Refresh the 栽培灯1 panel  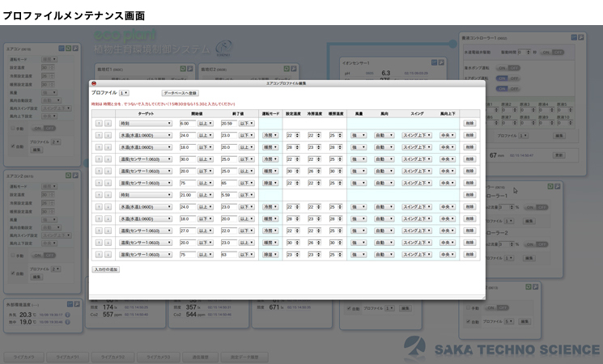pyautogui.click(x=183, y=69)
